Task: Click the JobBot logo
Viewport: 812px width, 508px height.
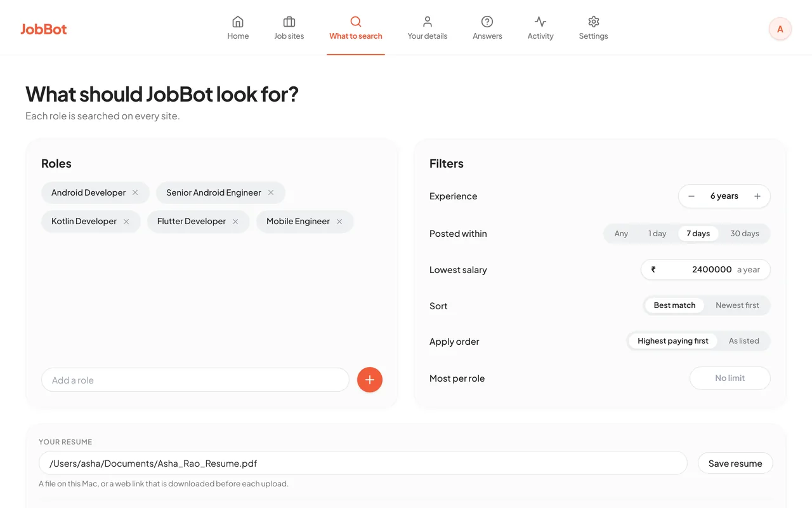Action: (44, 29)
